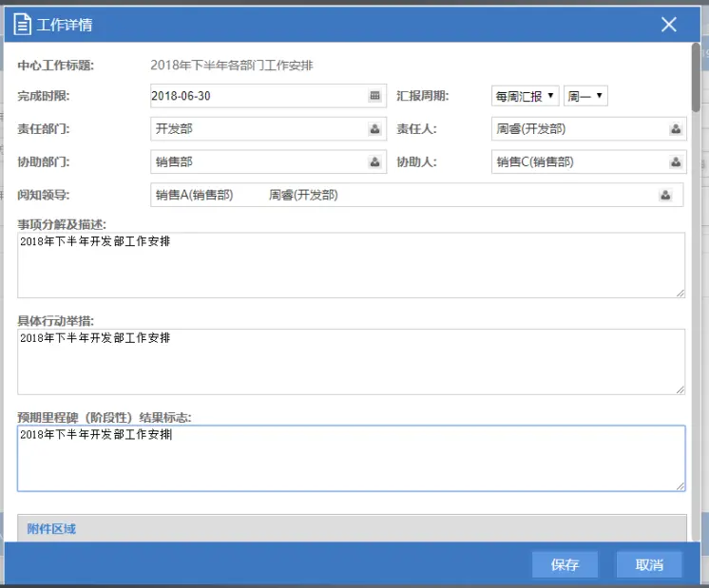Open 协助人 selector icon
The image size is (709, 588).
coord(676,161)
